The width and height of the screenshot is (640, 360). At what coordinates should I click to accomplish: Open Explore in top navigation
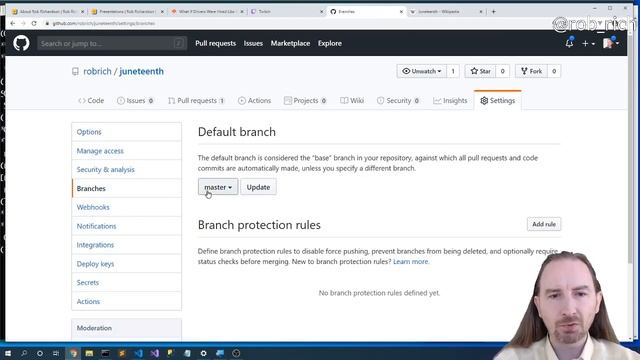(330, 43)
